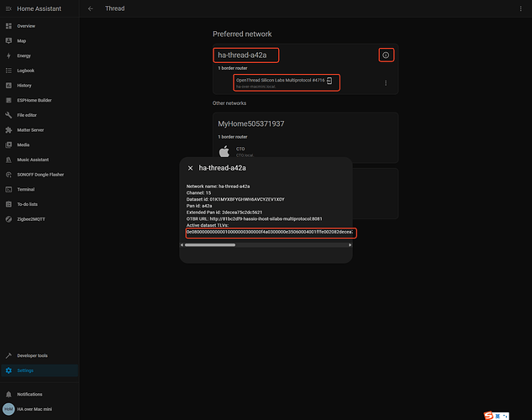This screenshot has height=420, width=532.
Task: Click the Dataset id value line
Action: pos(235,199)
